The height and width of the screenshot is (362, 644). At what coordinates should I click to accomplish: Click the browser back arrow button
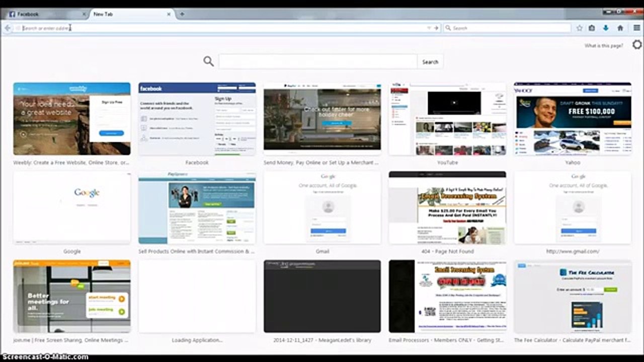point(7,28)
